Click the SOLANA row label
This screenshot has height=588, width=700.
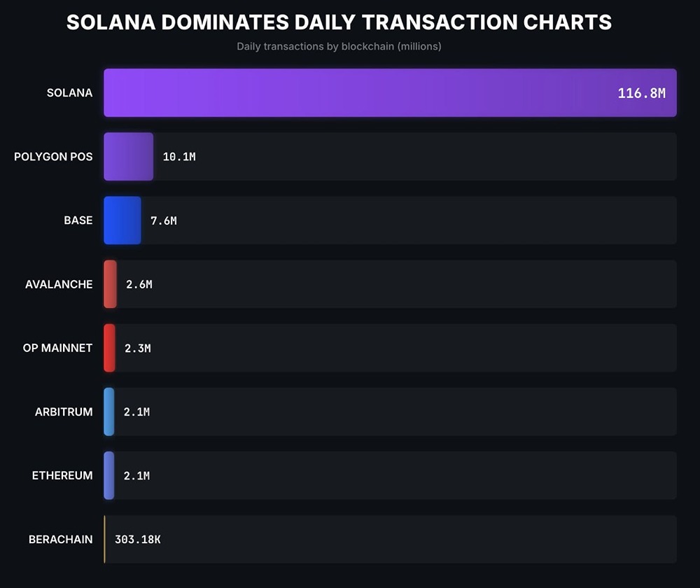(x=69, y=92)
